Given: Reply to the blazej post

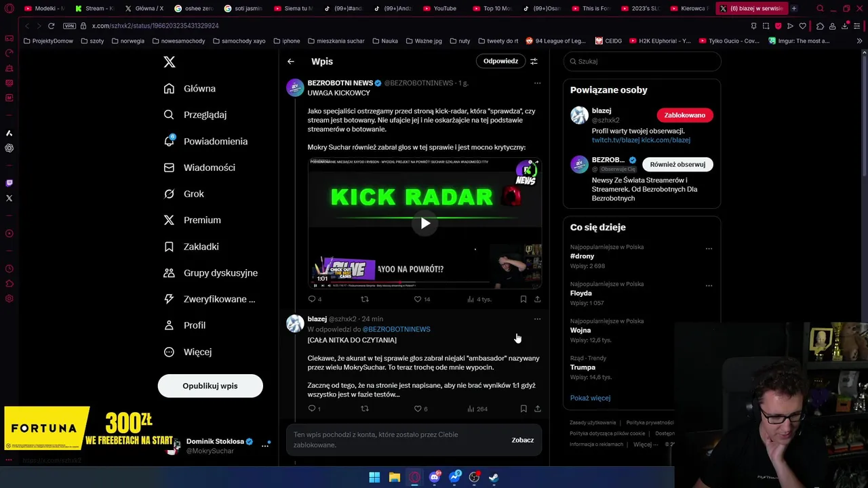Looking at the screenshot, I should (312, 409).
